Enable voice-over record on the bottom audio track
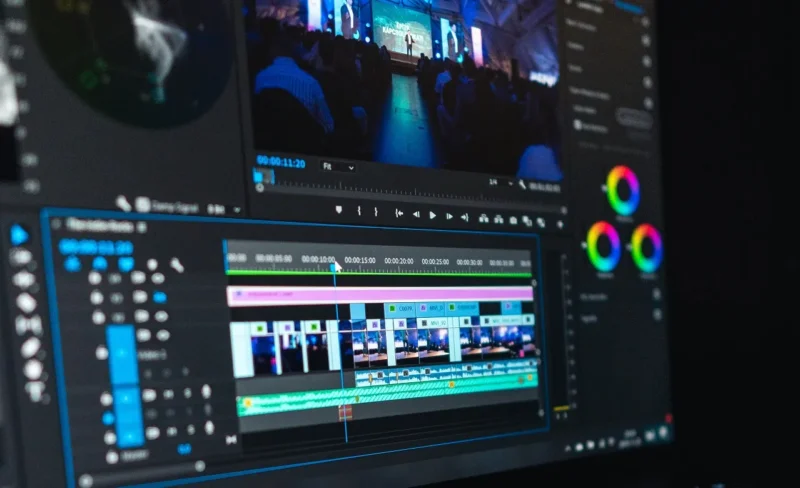Image resolution: width=800 pixels, height=488 pixels. point(209,428)
